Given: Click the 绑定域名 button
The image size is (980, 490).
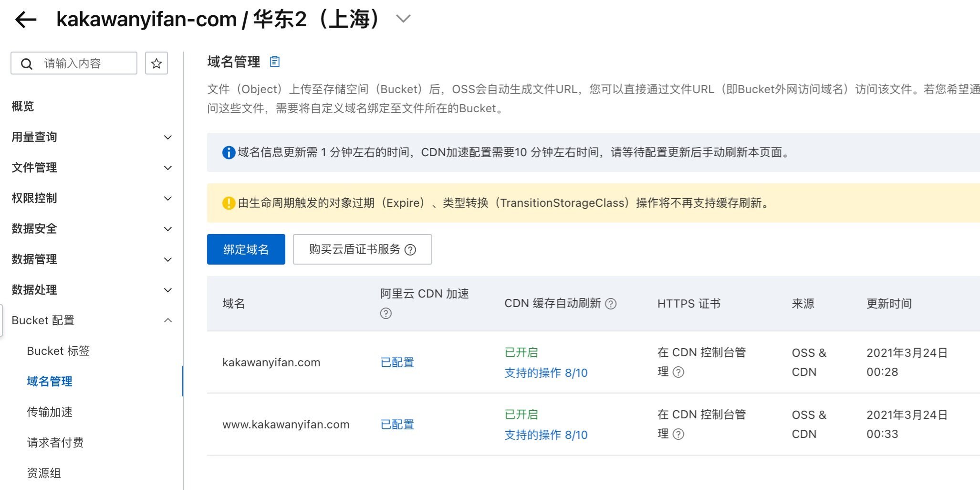Looking at the screenshot, I should (246, 249).
